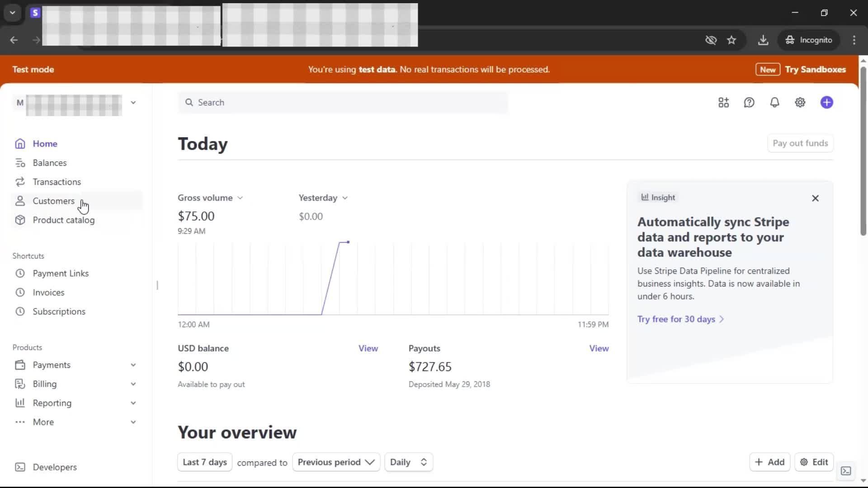The image size is (868, 488).
Task: Click in the Search field
Action: 344,103
